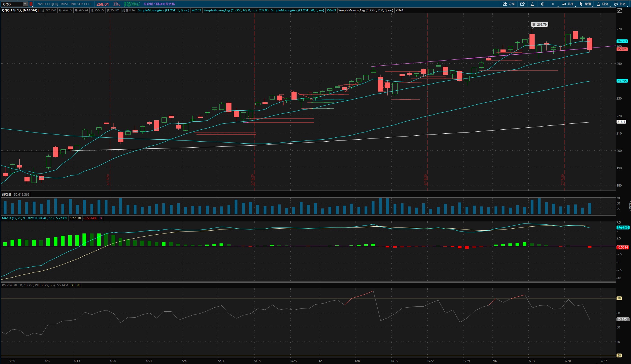Open the quote details info icon
Screen dimensions: 631x364
(522, 4)
